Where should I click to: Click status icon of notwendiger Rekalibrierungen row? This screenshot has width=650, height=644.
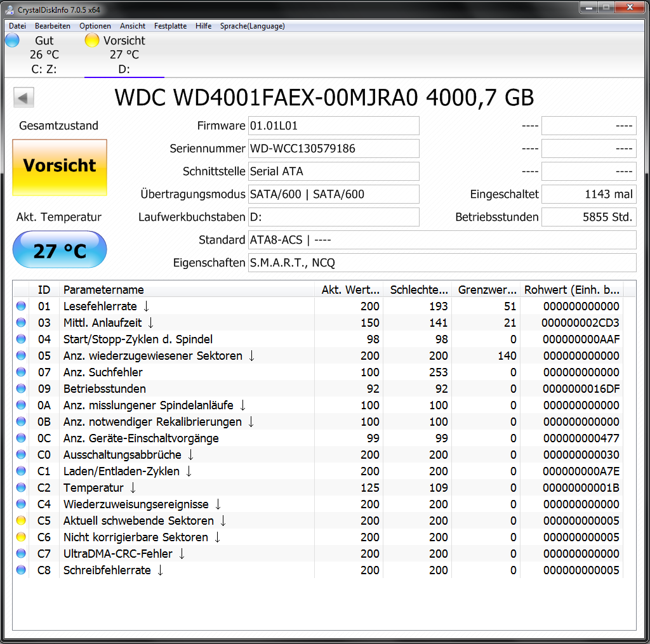coord(21,421)
